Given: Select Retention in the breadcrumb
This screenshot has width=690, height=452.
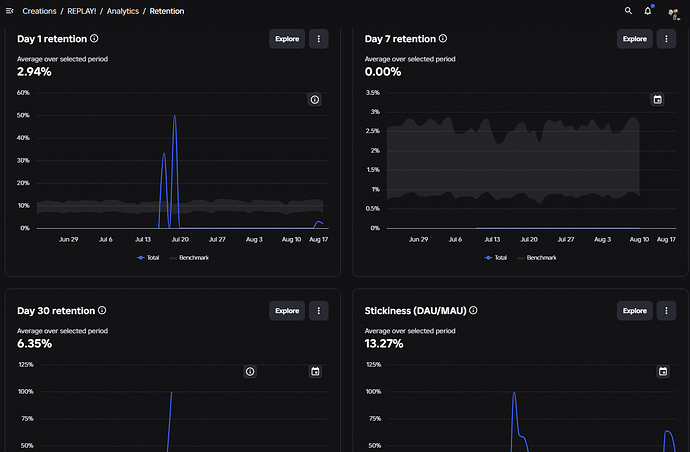Looking at the screenshot, I should click(167, 11).
